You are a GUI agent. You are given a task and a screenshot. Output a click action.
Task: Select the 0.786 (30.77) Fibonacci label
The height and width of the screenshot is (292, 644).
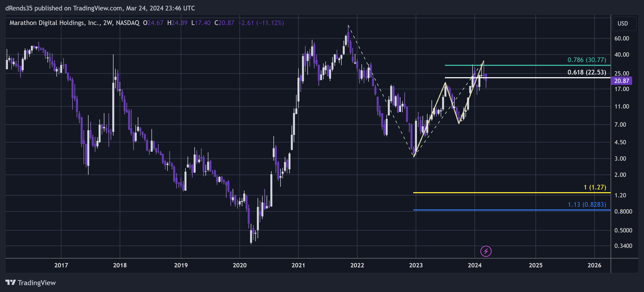587,60
